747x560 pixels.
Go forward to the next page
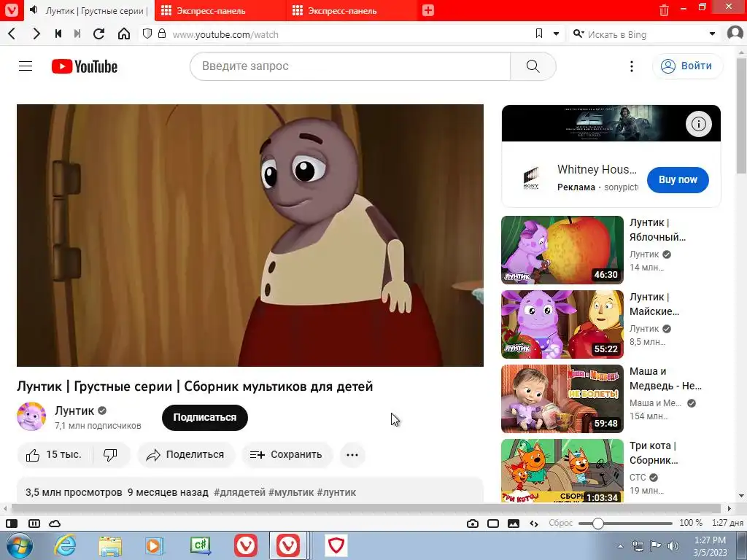(36, 34)
